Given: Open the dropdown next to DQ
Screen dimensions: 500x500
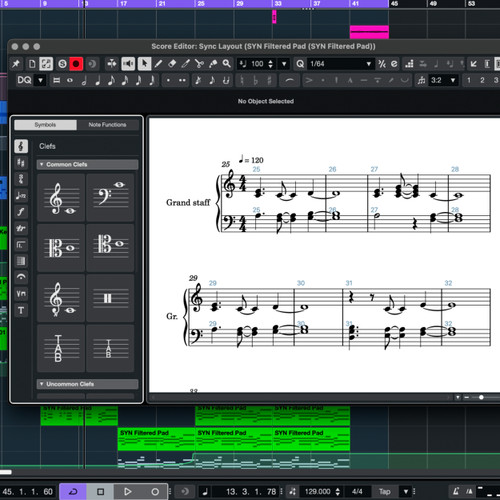Looking at the screenshot, I should pos(40,80).
